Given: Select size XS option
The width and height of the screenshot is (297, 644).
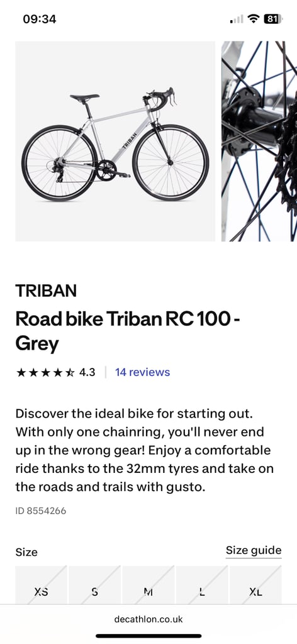Looking at the screenshot, I should coord(41,585).
